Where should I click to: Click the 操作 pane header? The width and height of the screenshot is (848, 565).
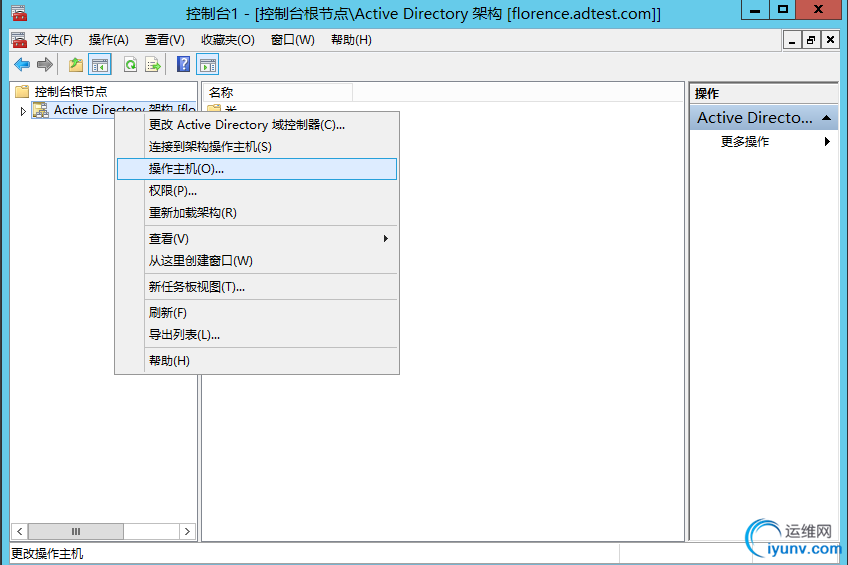pyautogui.click(x=764, y=94)
